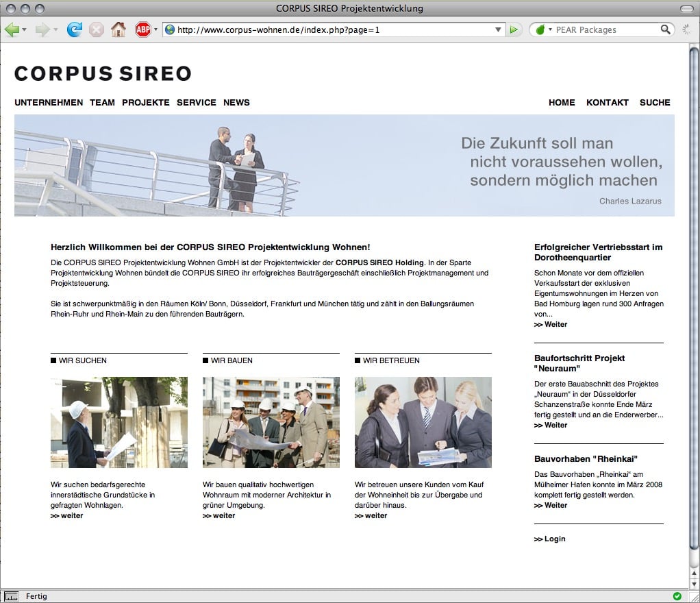
Task: Click the search magnifier icon
Action: click(666, 30)
